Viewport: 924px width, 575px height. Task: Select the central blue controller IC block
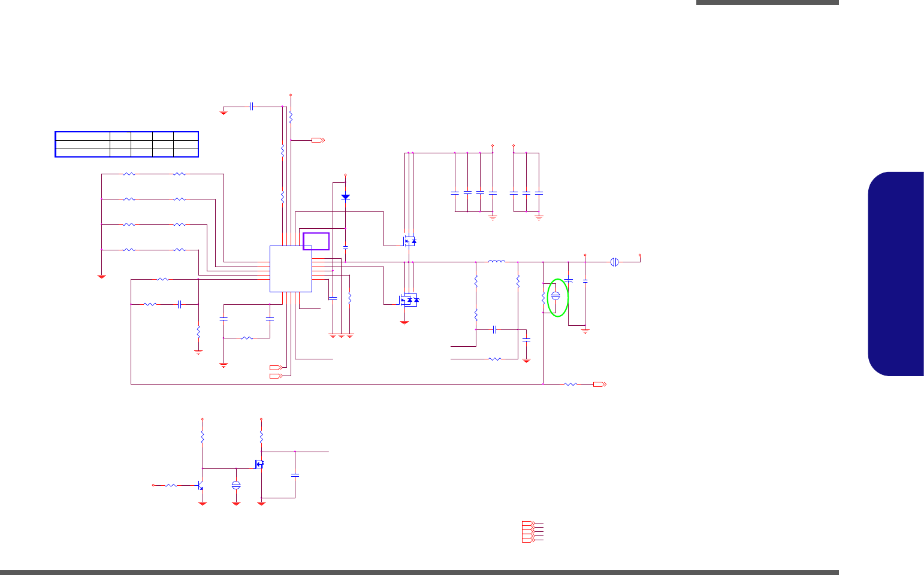click(291, 269)
